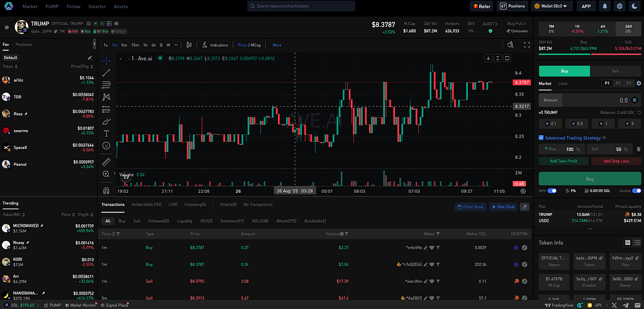Click the search token/contract/wallet field

[301, 6]
